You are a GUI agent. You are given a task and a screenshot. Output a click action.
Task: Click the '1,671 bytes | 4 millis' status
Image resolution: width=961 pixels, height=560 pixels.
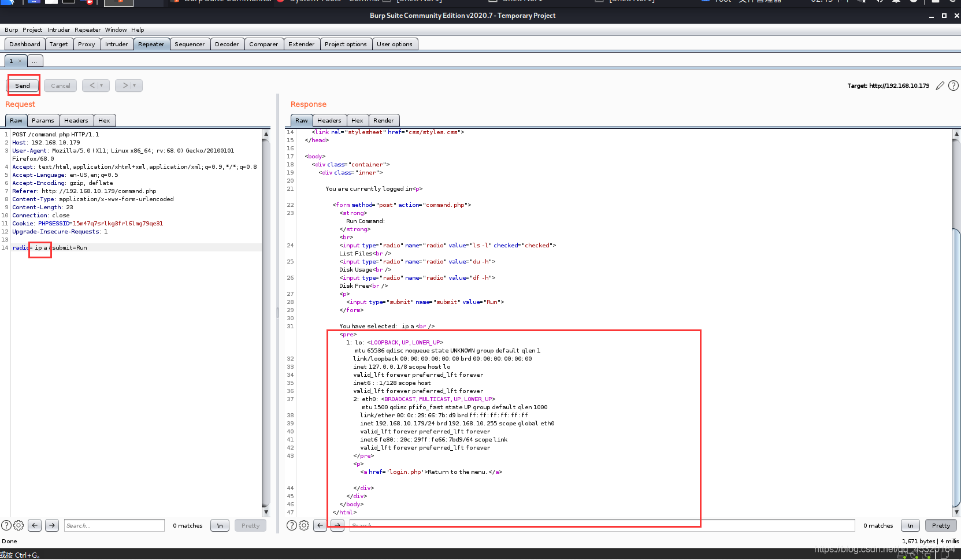930,541
